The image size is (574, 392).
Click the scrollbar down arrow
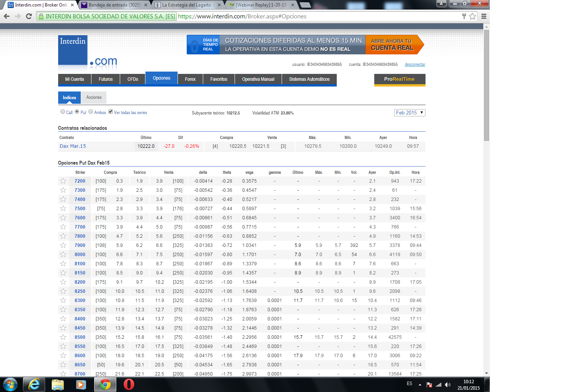pos(487,373)
